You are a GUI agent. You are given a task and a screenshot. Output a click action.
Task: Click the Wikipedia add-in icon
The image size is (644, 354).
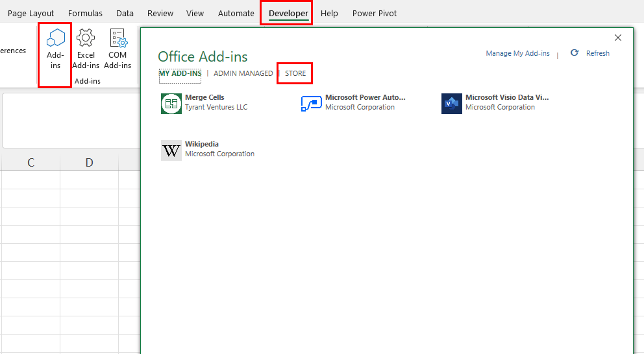pos(171,150)
